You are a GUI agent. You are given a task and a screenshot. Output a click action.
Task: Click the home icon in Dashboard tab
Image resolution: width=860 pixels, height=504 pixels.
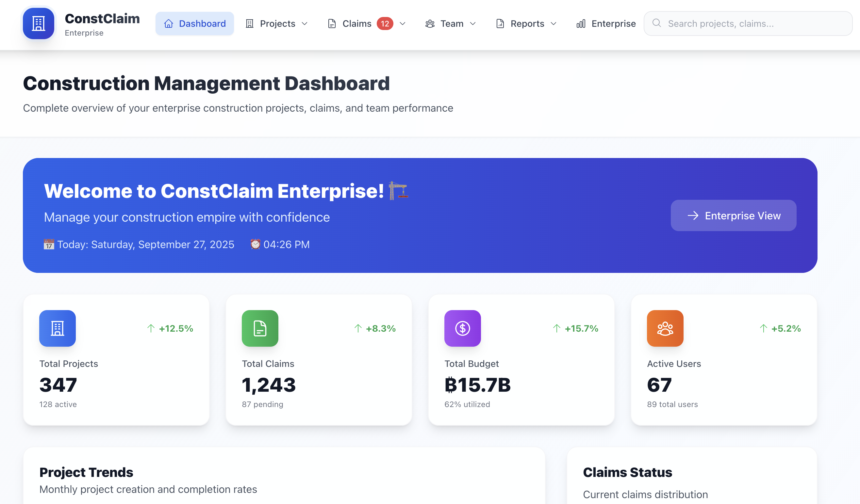tap(169, 24)
